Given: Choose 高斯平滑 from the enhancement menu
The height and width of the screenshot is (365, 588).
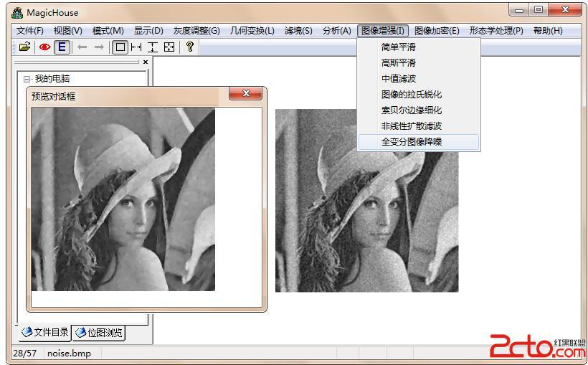Looking at the screenshot, I should tap(419, 63).
